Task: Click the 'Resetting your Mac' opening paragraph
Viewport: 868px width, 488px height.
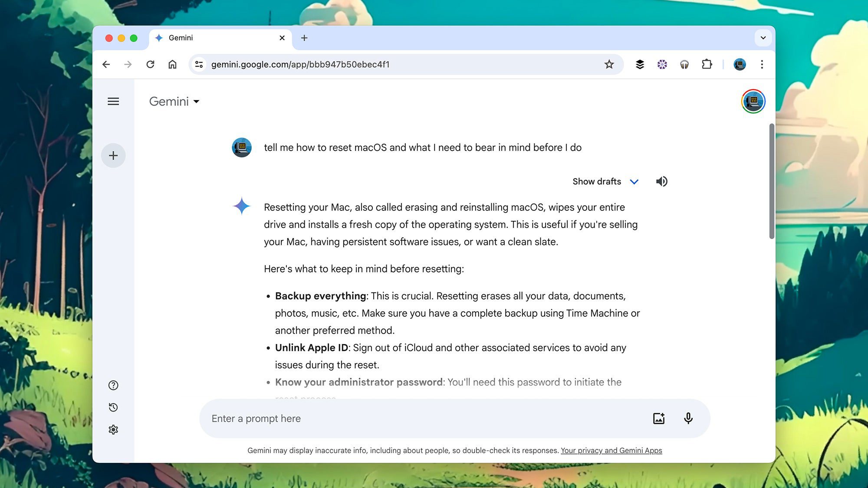Action: click(451, 224)
